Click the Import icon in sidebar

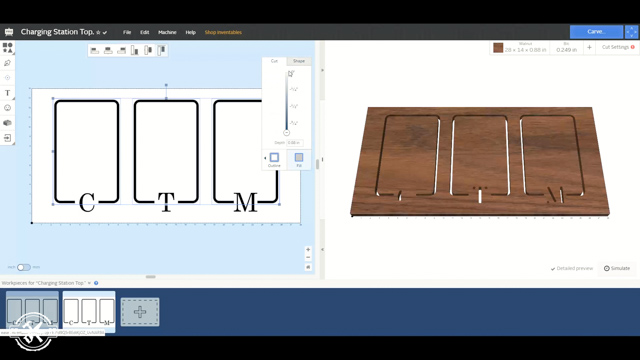pyautogui.click(x=7, y=138)
